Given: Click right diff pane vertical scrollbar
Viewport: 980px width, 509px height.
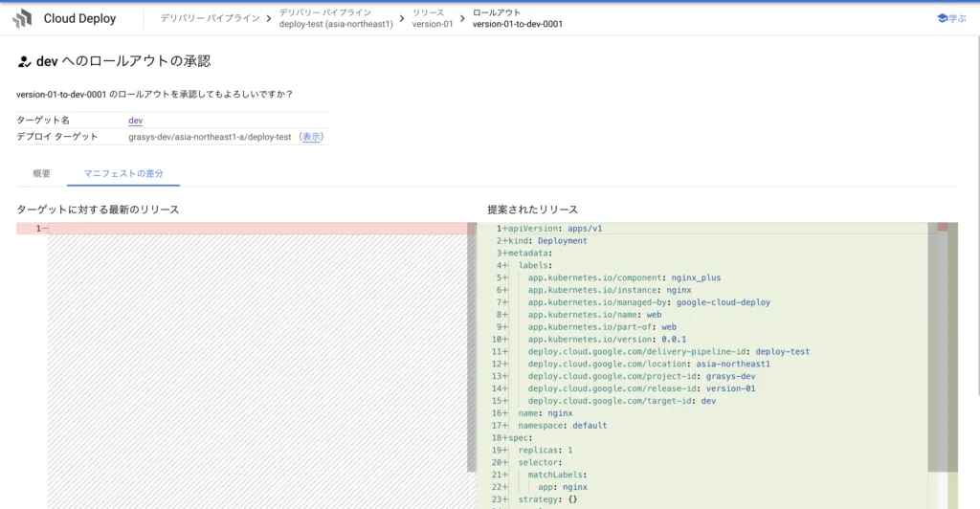Looking at the screenshot, I should pos(933,347).
